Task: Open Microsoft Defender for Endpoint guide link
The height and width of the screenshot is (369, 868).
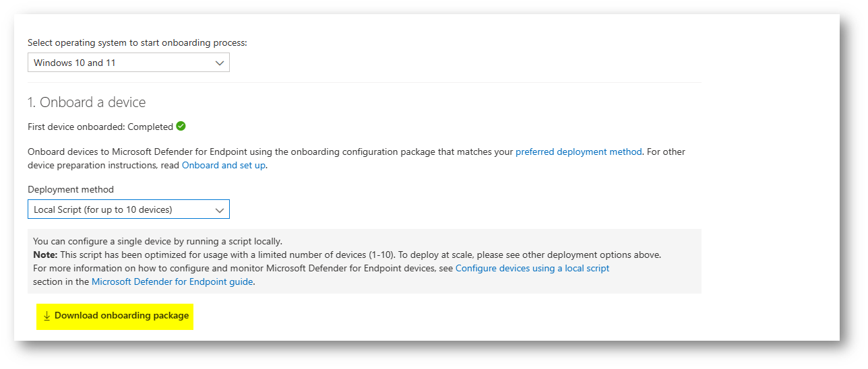Action: (173, 281)
